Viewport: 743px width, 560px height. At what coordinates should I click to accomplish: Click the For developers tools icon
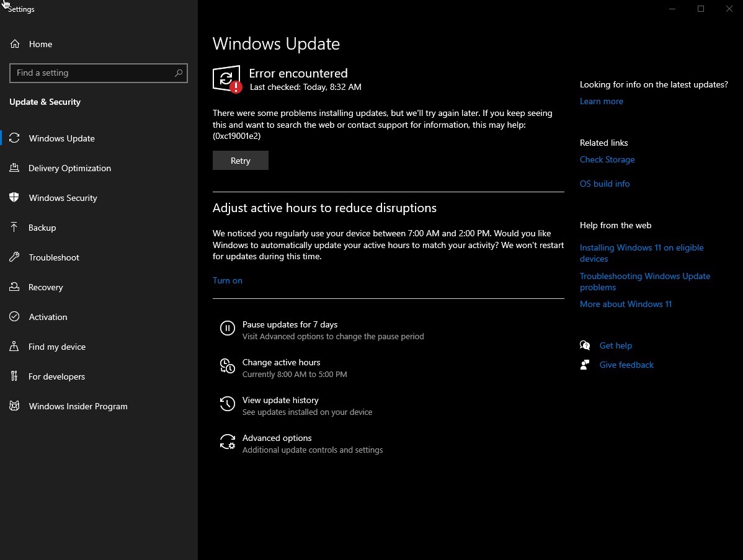(14, 376)
